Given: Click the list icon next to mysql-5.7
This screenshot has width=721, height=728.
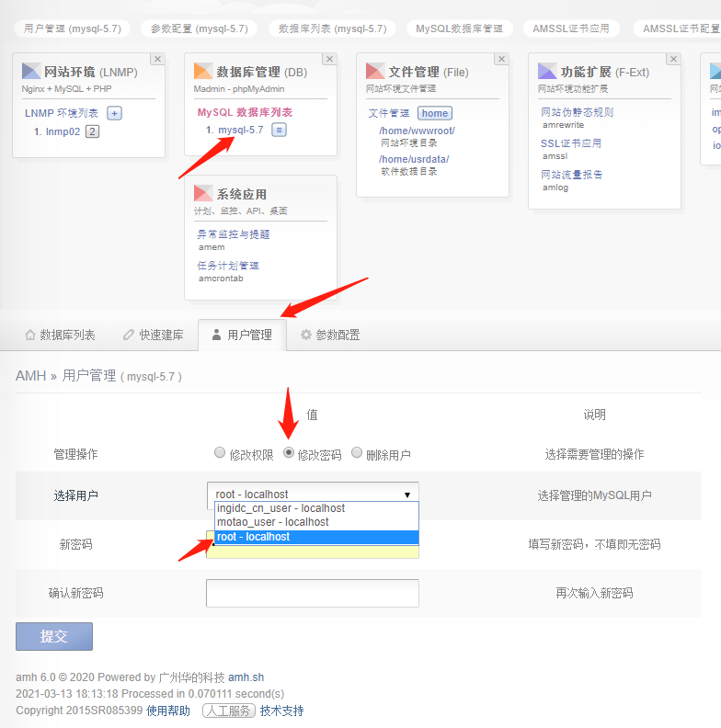Looking at the screenshot, I should [280, 130].
